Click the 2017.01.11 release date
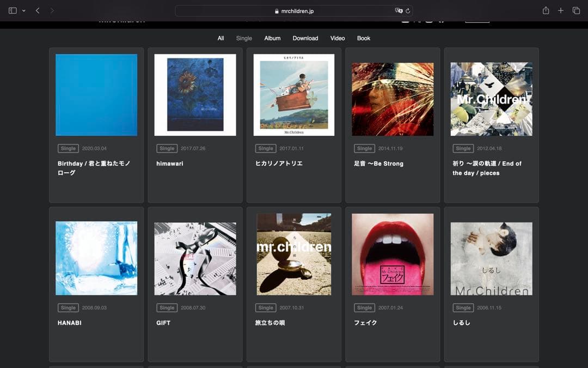This screenshot has width=588, height=368. pos(291,148)
